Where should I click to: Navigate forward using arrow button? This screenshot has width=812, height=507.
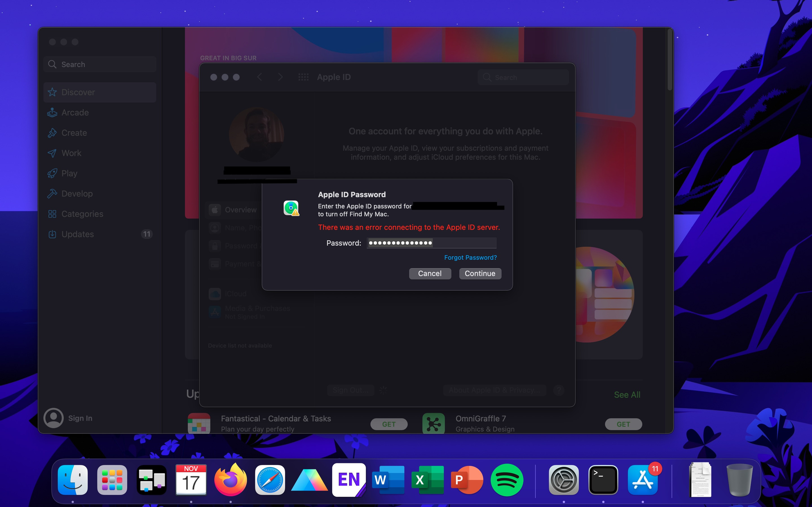point(280,77)
